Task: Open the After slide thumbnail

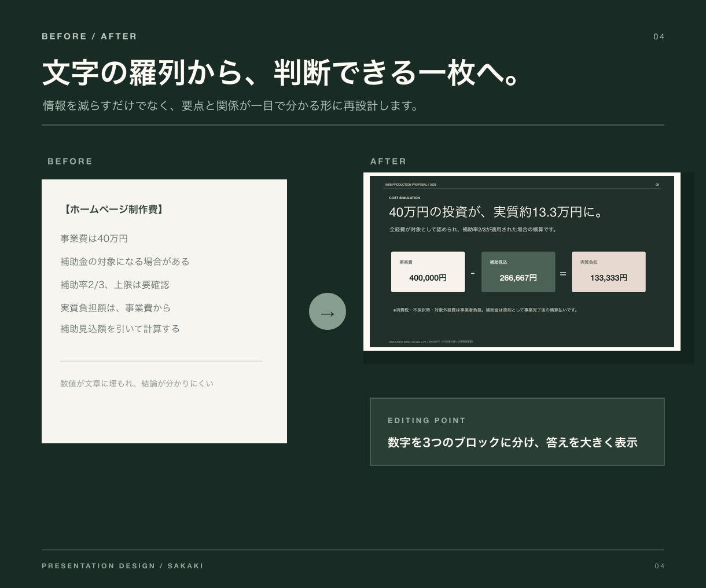Action: pos(522,262)
